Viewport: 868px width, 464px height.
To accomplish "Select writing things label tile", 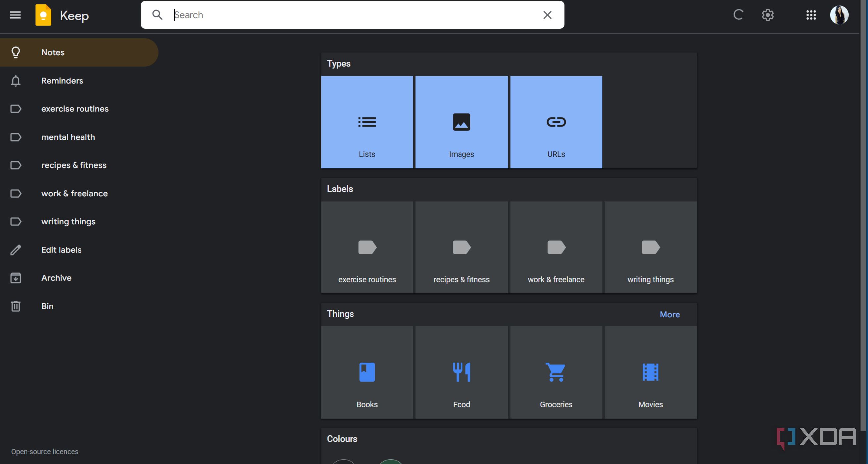I will point(650,247).
